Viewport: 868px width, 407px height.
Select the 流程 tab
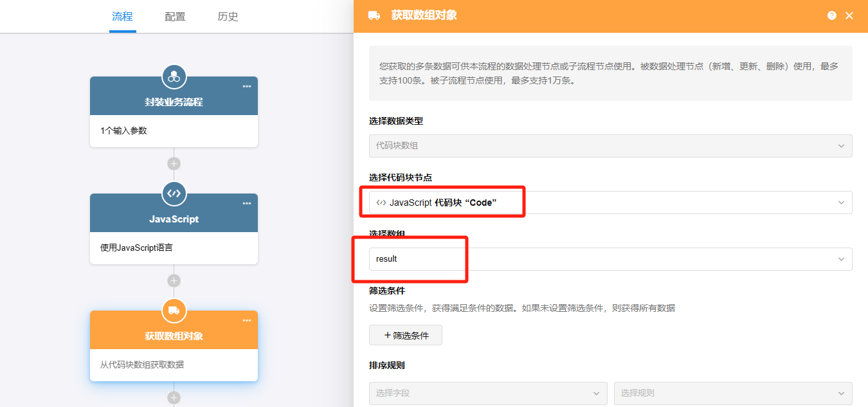pyautogui.click(x=122, y=17)
